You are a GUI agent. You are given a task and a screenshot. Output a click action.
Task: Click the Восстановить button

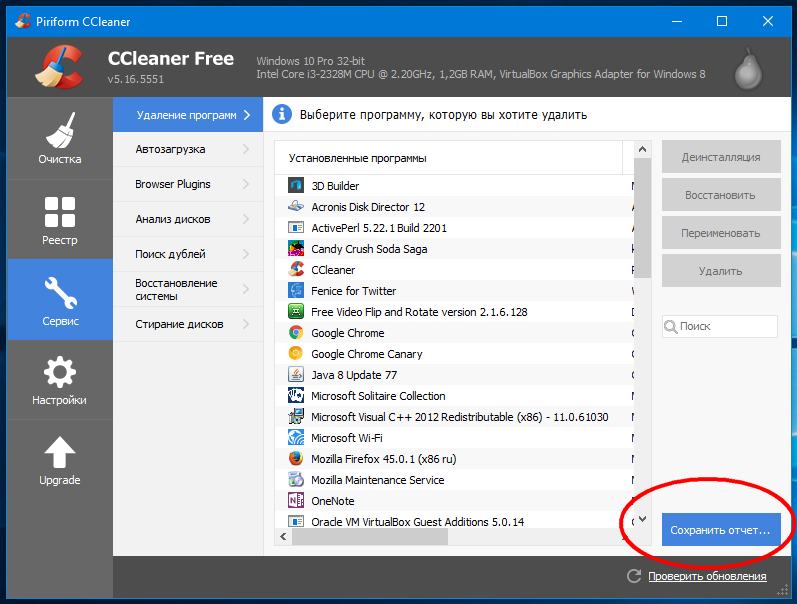coord(721,195)
